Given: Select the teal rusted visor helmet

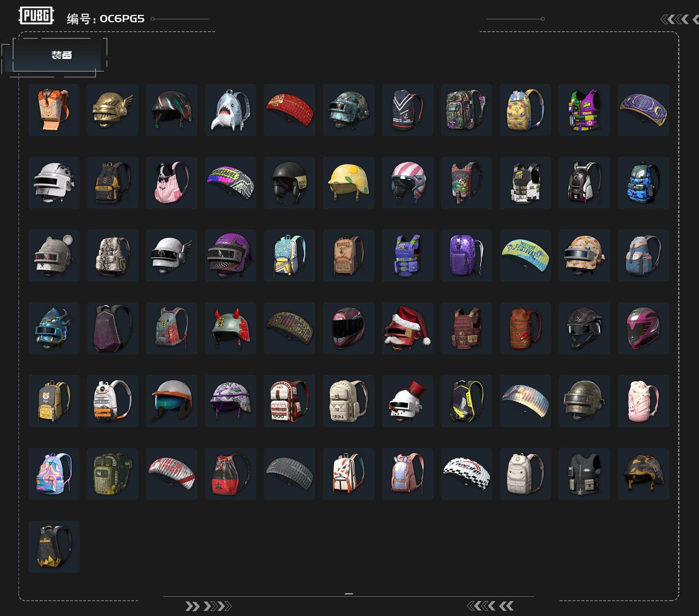Looking at the screenshot, I should 348,110.
